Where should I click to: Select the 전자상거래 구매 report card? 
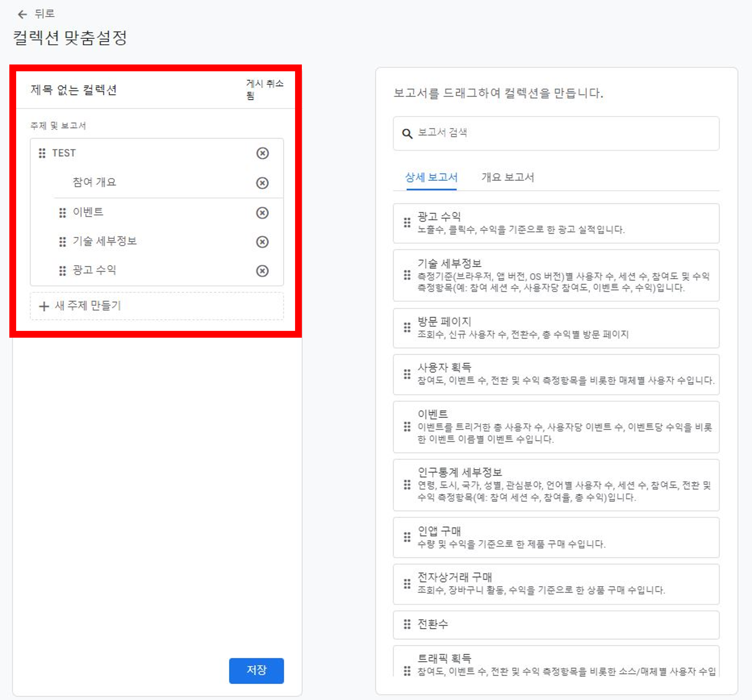click(x=556, y=583)
